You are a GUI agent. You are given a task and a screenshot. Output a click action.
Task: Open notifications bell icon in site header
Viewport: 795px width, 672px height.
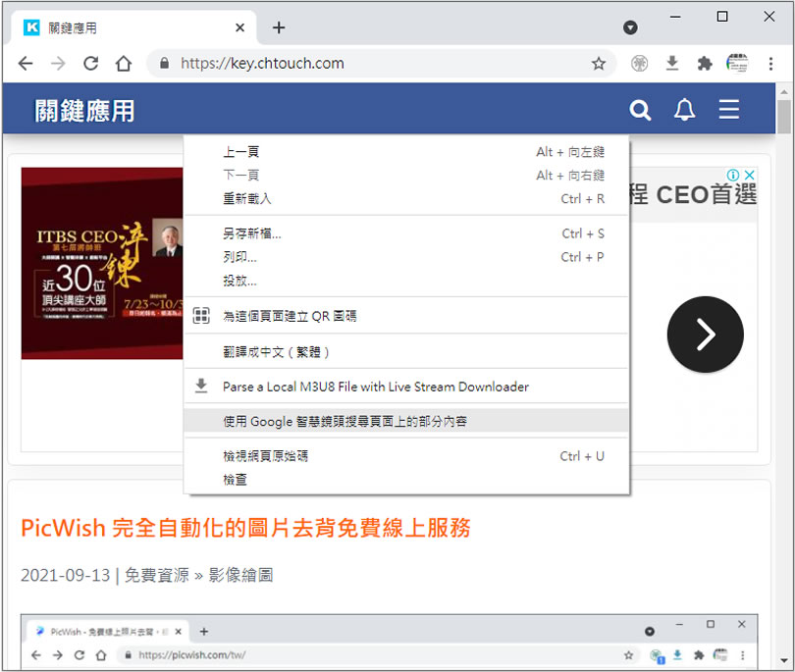tap(684, 110)
